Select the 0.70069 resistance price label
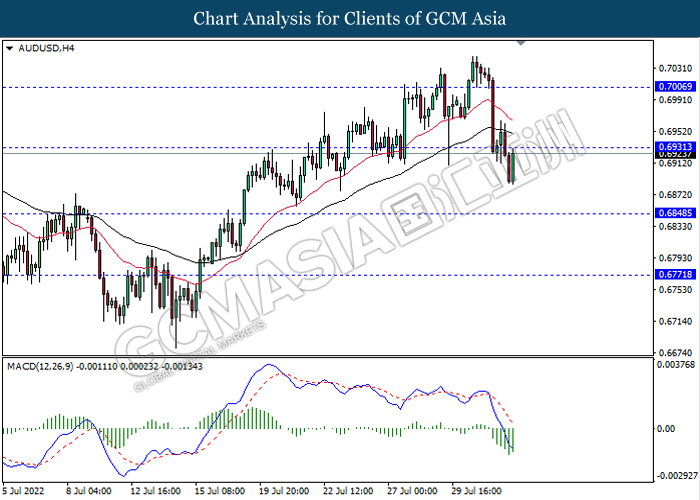Image resolution: width=700 pixels, height=500 pixels. pyautogui.click(x=675, y=86)
